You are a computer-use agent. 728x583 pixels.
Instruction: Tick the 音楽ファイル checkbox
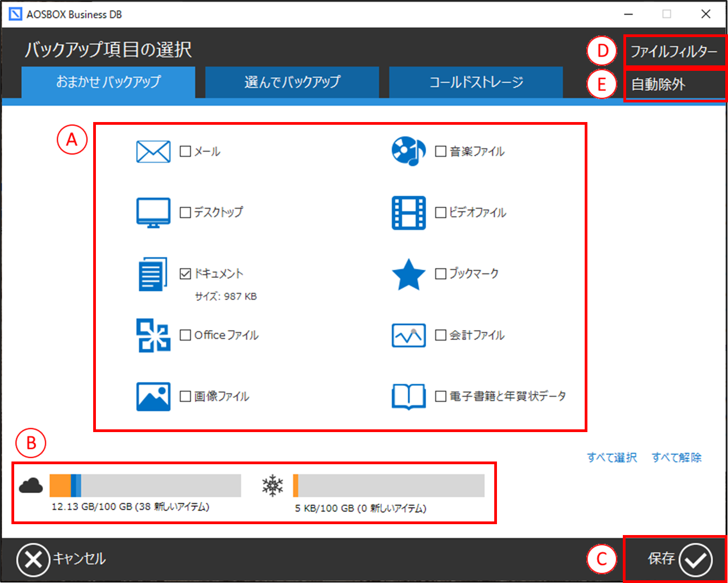pyautogui.click(x=441, y=151)
